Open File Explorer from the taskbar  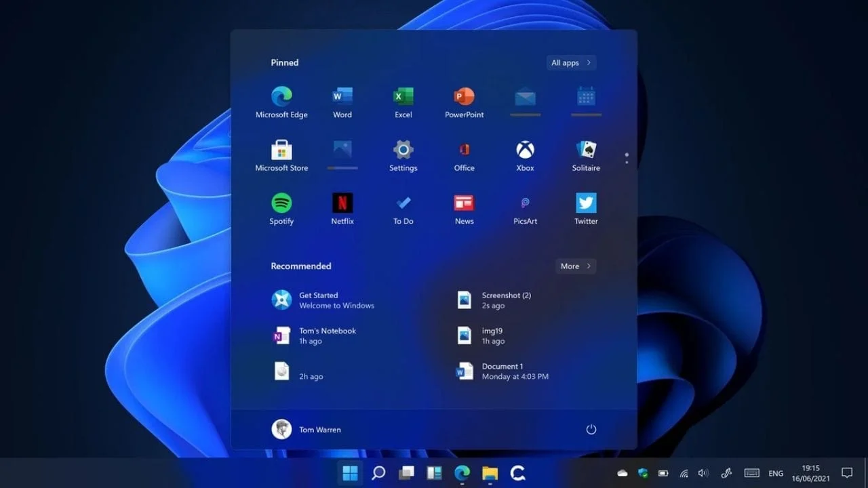[490, 473]
